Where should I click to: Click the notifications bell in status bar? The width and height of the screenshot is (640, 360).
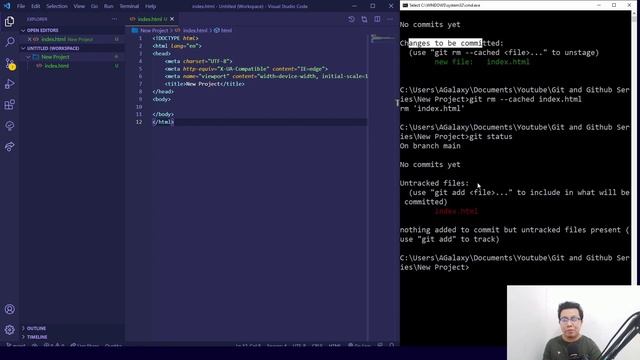click(x=391, y=345)
